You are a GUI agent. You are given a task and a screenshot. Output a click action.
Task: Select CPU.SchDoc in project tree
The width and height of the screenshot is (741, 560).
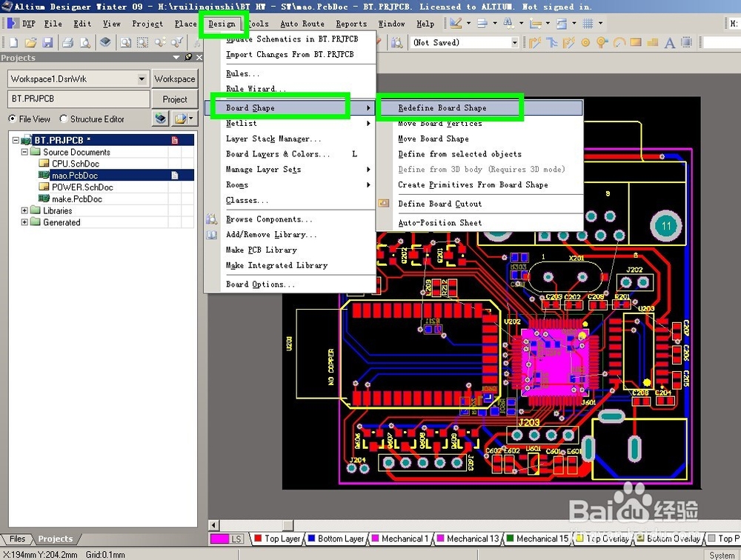tap(75, 164)
